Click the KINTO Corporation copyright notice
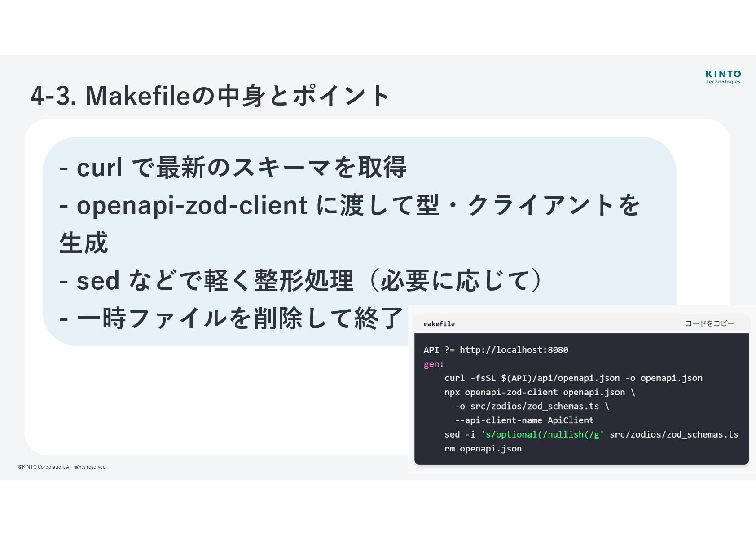The height and width of the screenshot is (535, 756). (62, 467)
